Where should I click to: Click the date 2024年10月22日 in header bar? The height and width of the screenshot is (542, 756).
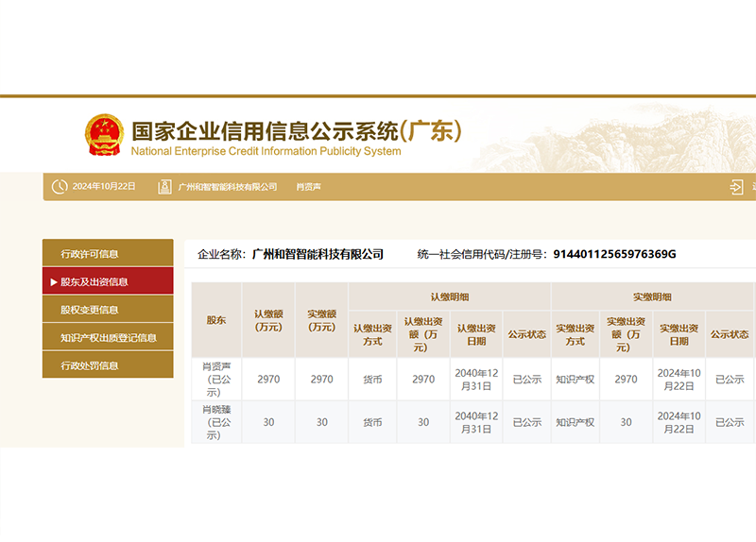(104, 187)
